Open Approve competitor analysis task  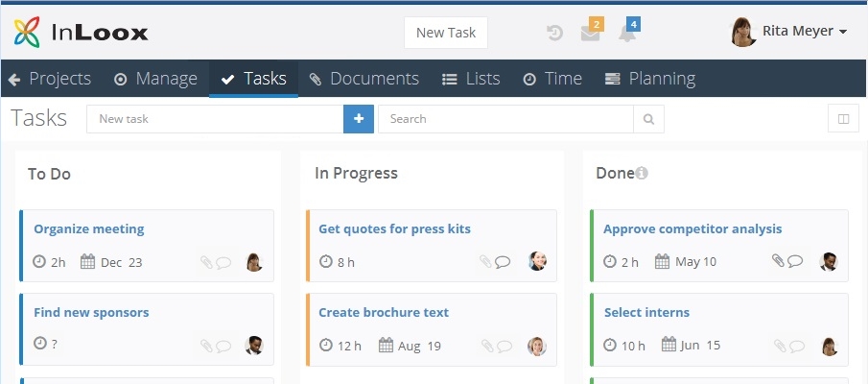[x=692, y=228]
